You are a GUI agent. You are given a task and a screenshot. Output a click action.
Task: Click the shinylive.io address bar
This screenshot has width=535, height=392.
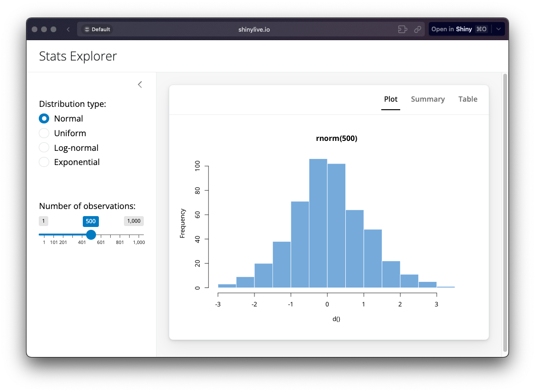254,29
